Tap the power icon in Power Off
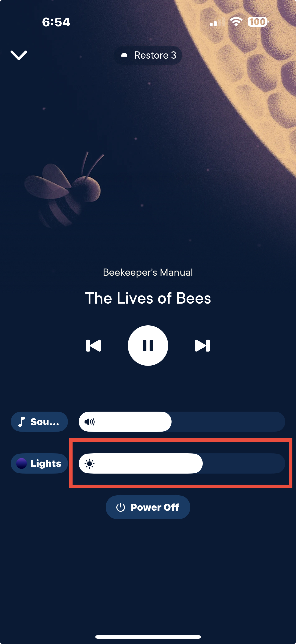 pyautogui.click(x=121, y=507)
